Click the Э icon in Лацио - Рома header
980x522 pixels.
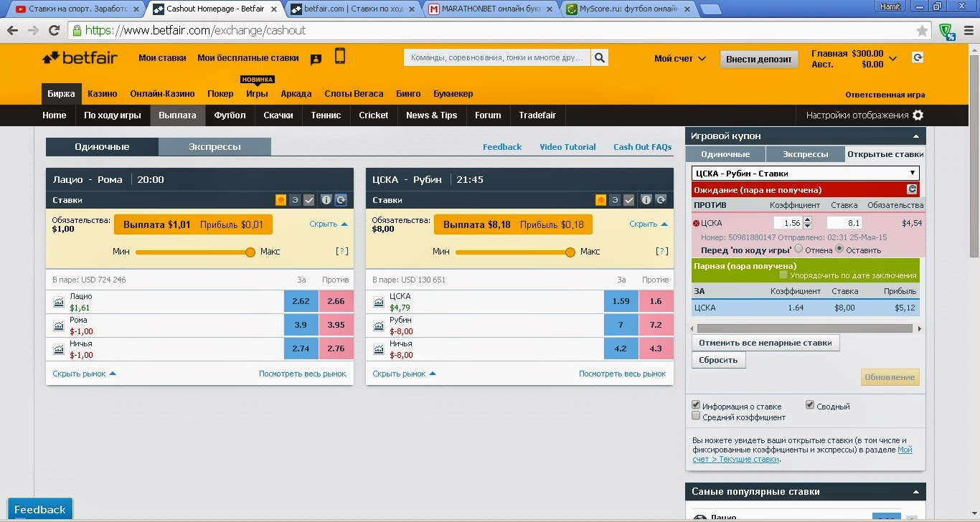[295, 200]
